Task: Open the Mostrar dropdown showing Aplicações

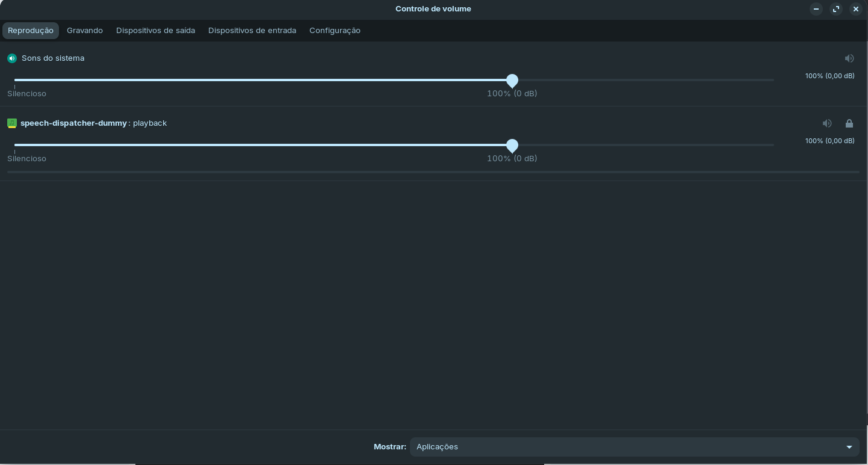Action: [x=634, y=447]
